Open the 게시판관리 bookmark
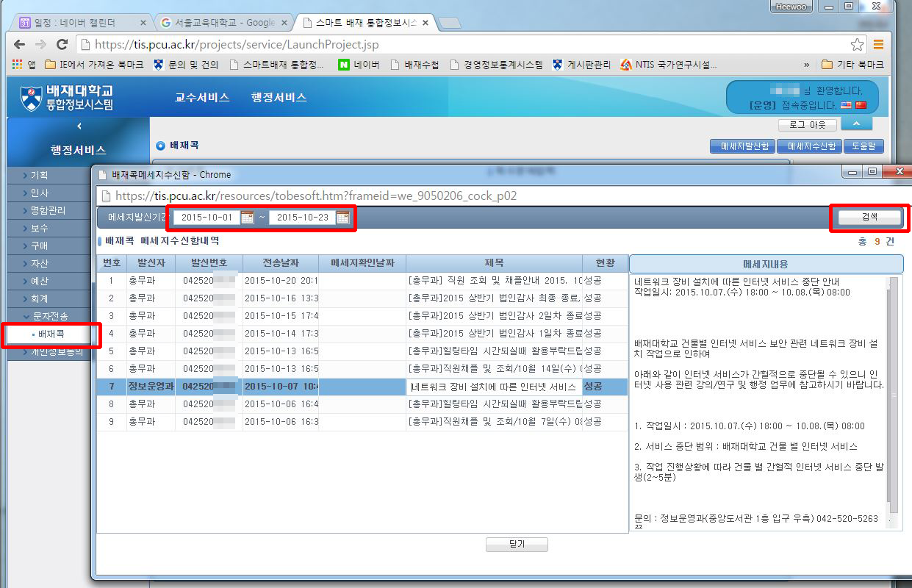 tap(581, 65)
